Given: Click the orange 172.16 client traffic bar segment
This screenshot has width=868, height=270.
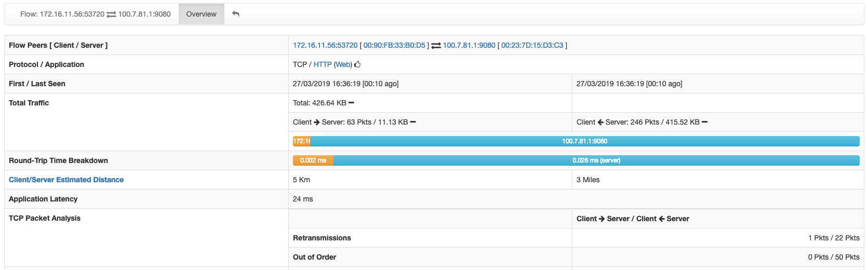Looking at the screenshot, I should pos(302,141).
